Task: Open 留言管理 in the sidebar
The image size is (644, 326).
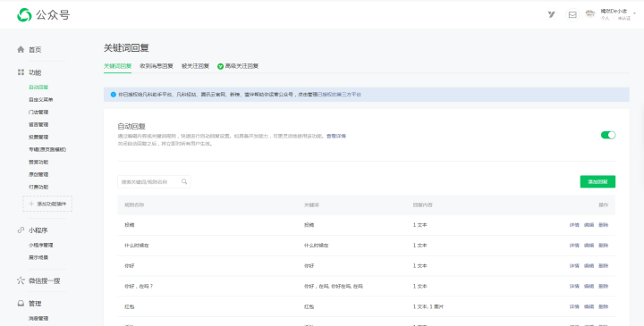Action: (x=38, y=124)
